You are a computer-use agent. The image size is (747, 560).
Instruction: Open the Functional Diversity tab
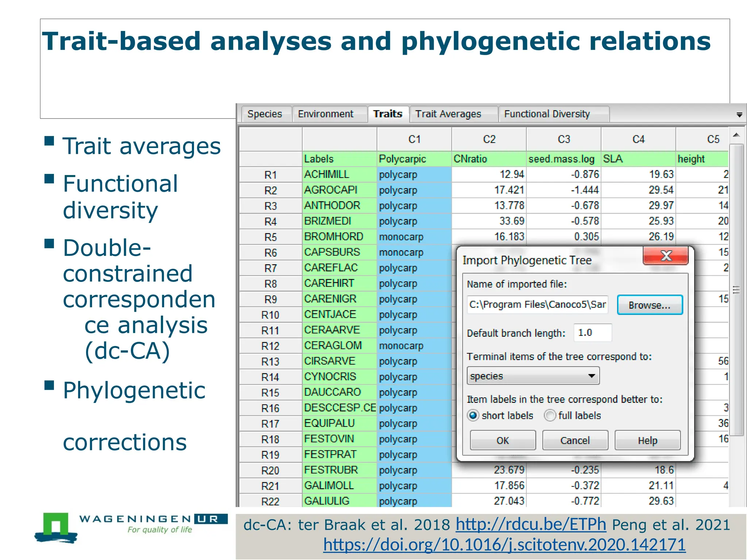point(547,114)
